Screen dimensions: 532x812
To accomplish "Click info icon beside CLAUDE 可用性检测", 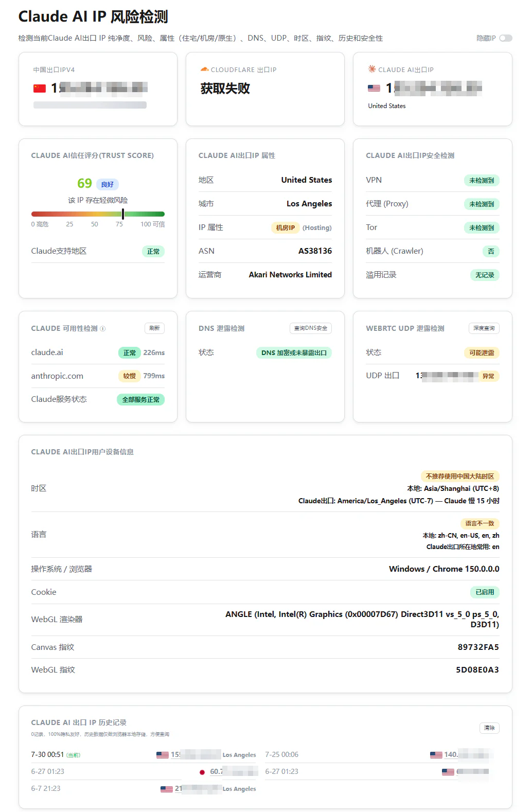I will tap(102, 328).
